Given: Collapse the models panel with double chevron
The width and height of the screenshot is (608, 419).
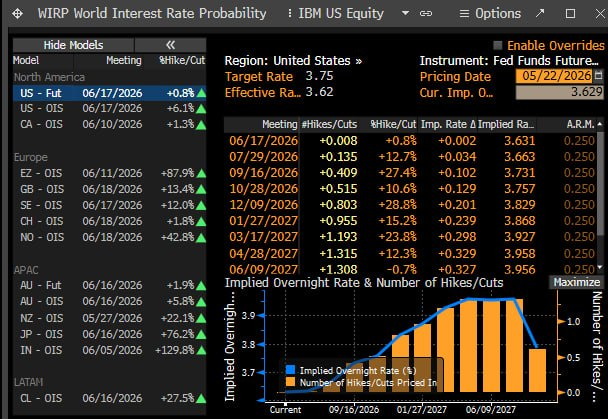Looking at the screenshot, I should coord(171,45).
